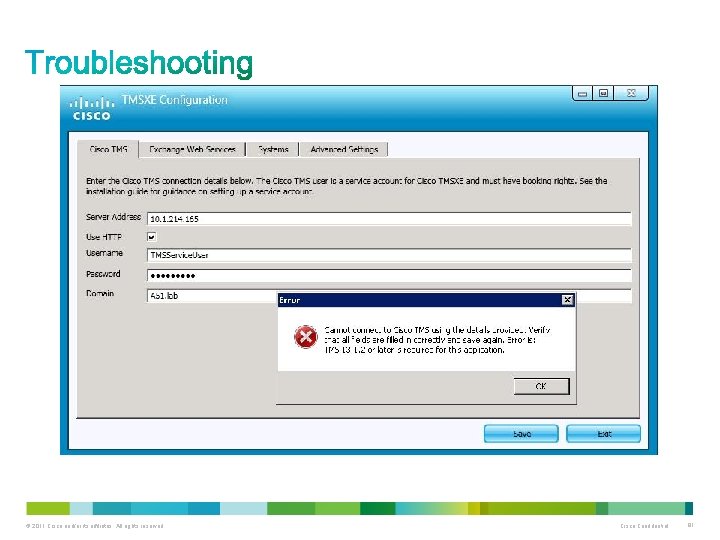The height and width of the screenshot is (540, 720).
Task: Click the 'Troubleshooting' slide heading
Action: [x=139, y=64]
